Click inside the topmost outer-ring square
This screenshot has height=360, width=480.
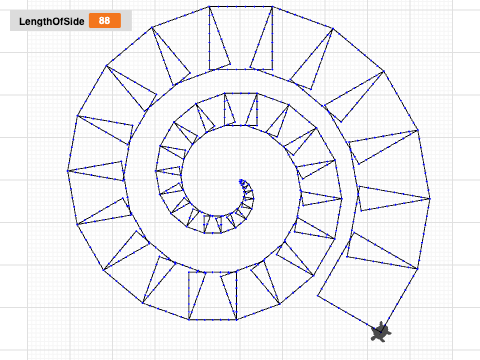[241, 37]
